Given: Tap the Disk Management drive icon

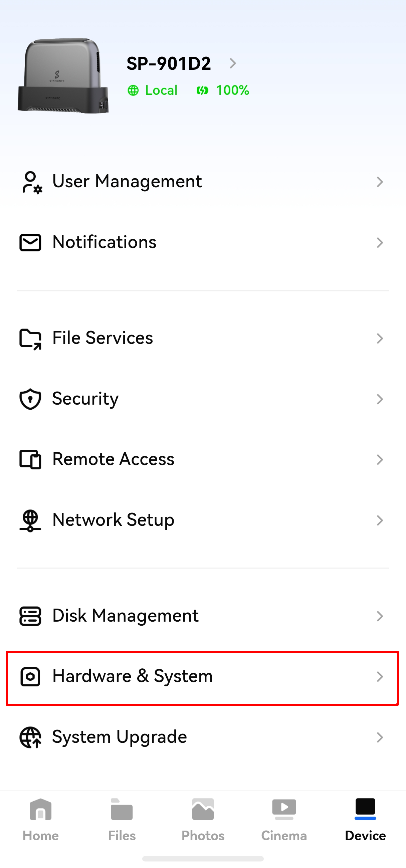Looking at the screenshot, I should coord(30,616).
